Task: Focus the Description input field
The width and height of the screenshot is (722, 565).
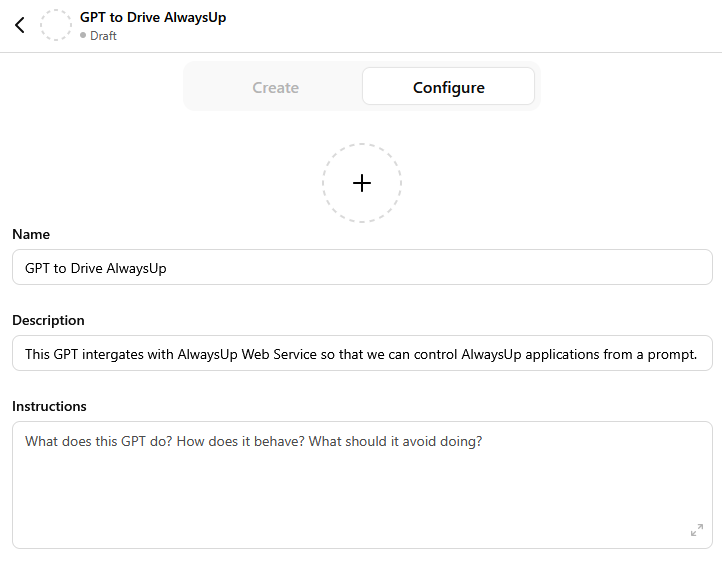Action: tap(362, 354)
